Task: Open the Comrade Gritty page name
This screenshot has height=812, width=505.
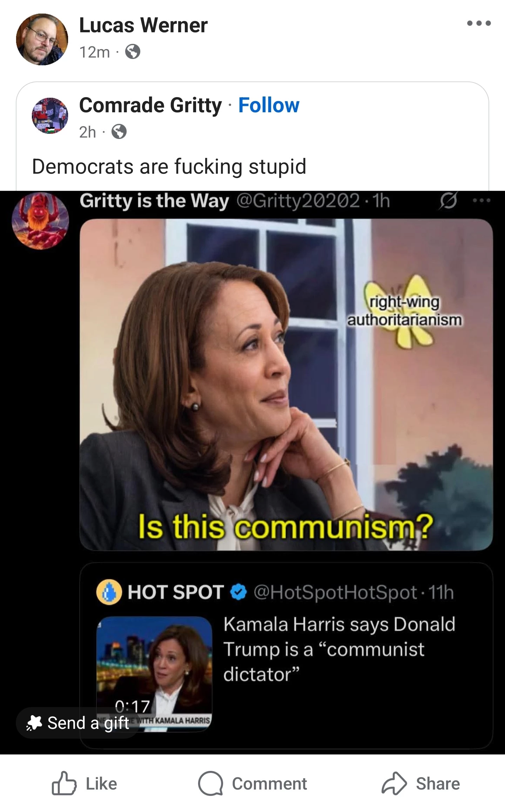Action: pyautogui.click(x=150, y=105)
